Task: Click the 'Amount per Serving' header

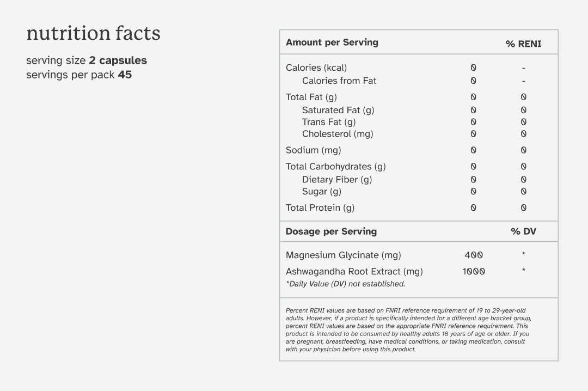Action: point(332,42)
